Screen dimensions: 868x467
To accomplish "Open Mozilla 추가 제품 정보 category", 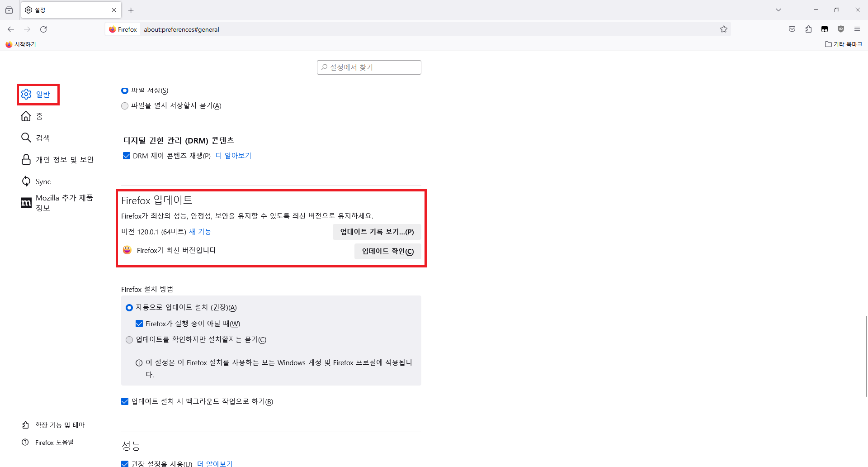I will tap(57, 203).
